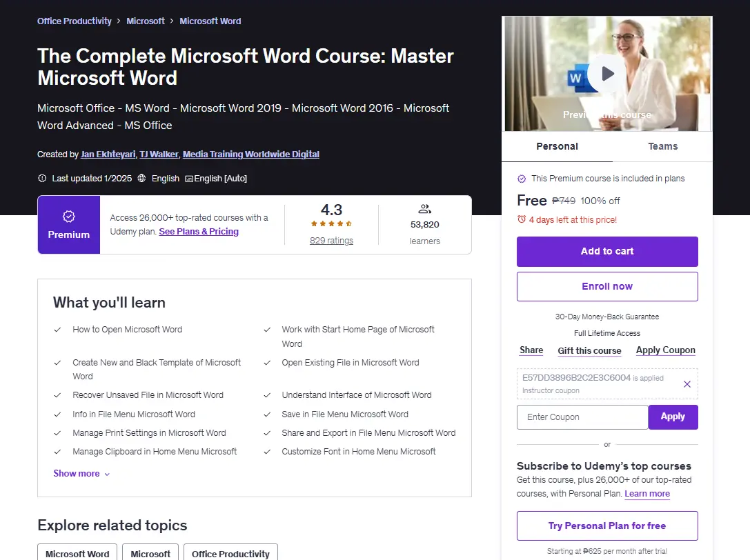Click checkmark beside Understand Interface of Microsoft Word
Image resolution: width=750 pixels, height=560 pixels.
pyautogui.click(x=267, y=395)
